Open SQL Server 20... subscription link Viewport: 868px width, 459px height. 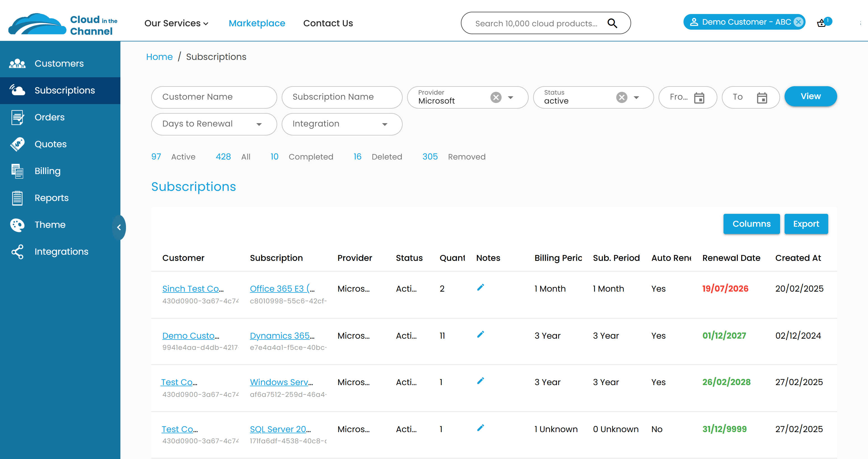pos(280,429)
